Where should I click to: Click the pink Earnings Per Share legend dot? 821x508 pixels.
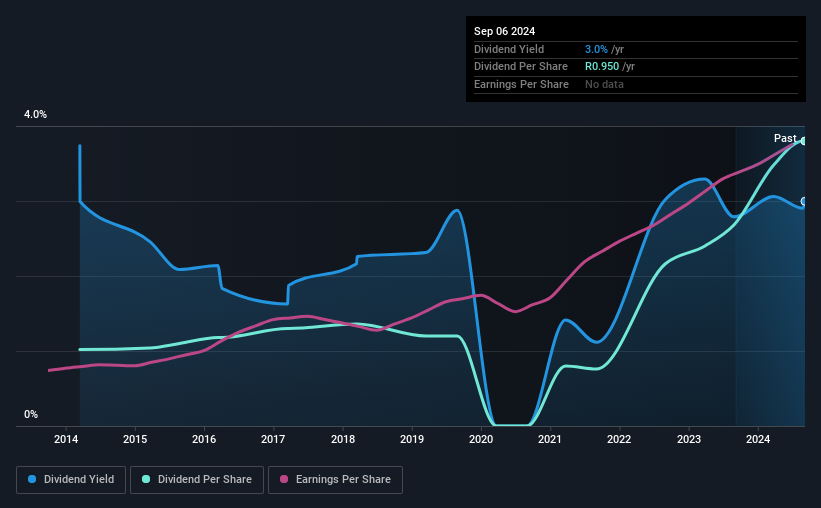point(284,479)
